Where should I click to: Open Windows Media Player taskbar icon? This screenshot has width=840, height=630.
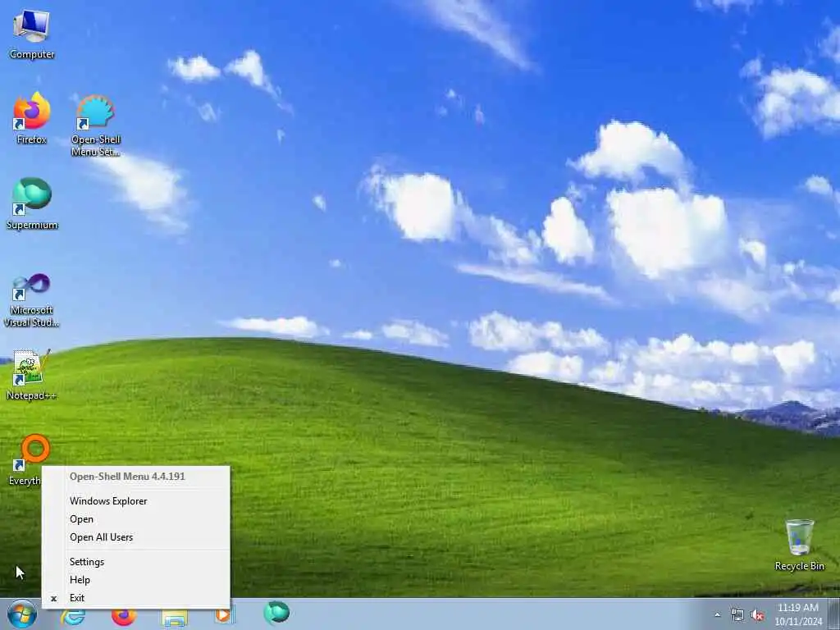(x=225, y=616)
